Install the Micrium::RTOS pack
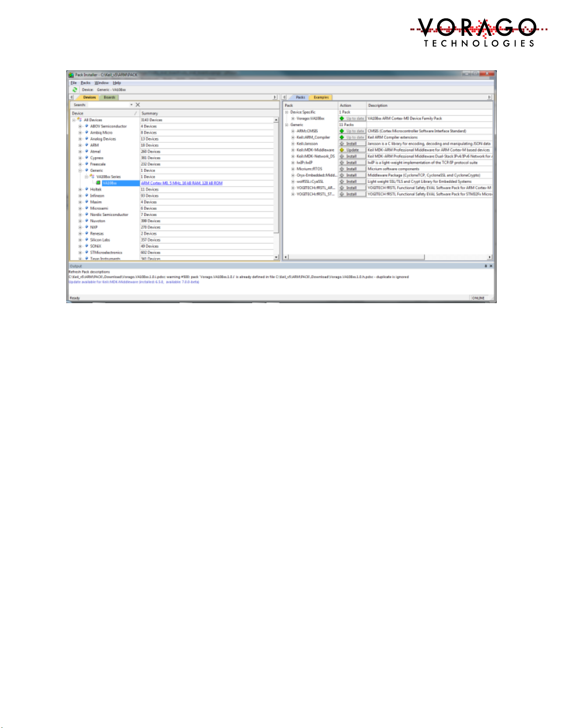The width and height of the screenshot is (563, 728). (353, 169)
